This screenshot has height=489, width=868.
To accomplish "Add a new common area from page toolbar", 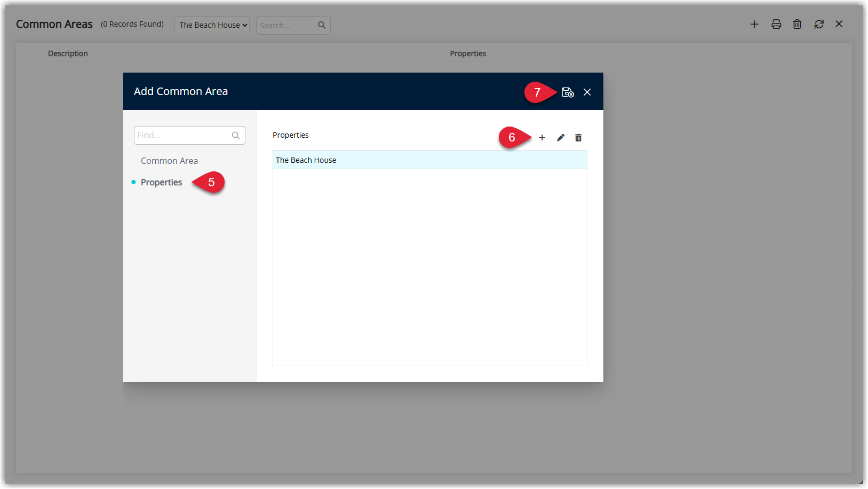I will pyautogui.click(x=754, y=24).
